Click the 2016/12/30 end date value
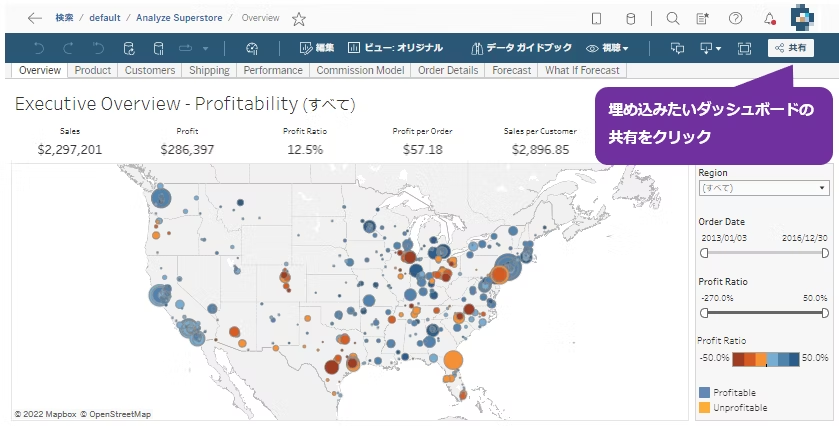The width and height of the screenshot is (839, 426). [805, 238]
